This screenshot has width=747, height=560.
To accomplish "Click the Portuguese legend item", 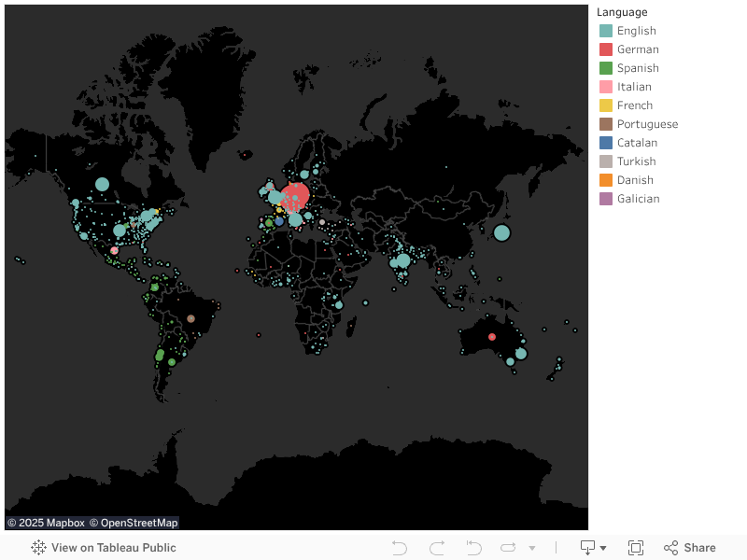I will 647,124.
